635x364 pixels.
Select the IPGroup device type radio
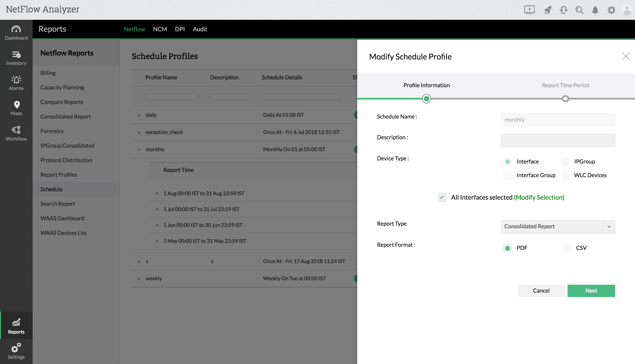[565, 162]
